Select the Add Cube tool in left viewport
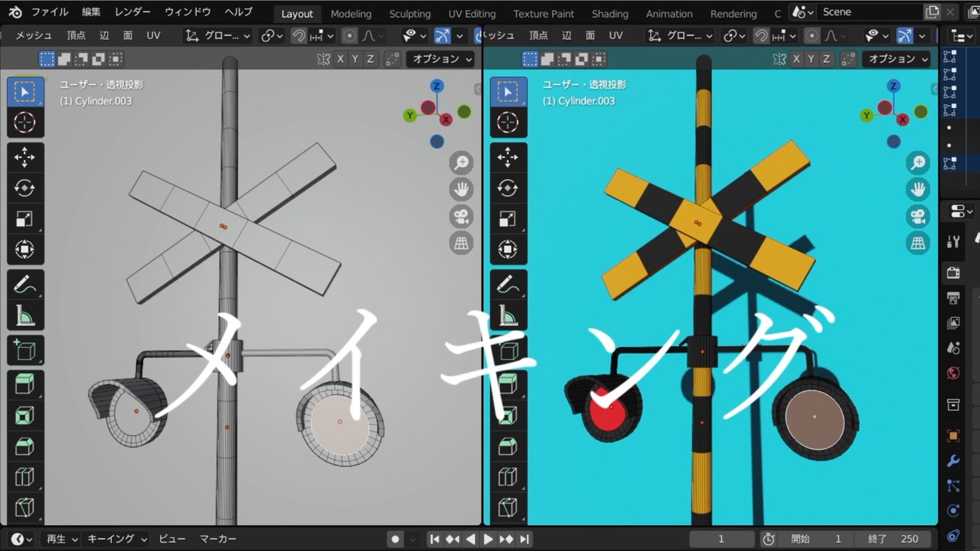 point(24,350)
